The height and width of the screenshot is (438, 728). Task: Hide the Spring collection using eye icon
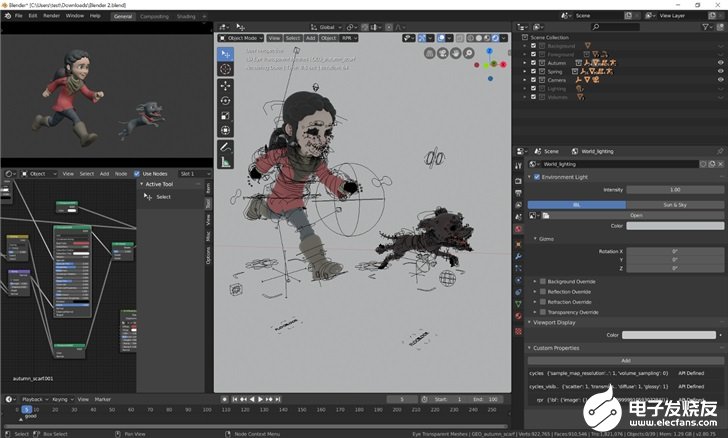(x=721, y=72)
